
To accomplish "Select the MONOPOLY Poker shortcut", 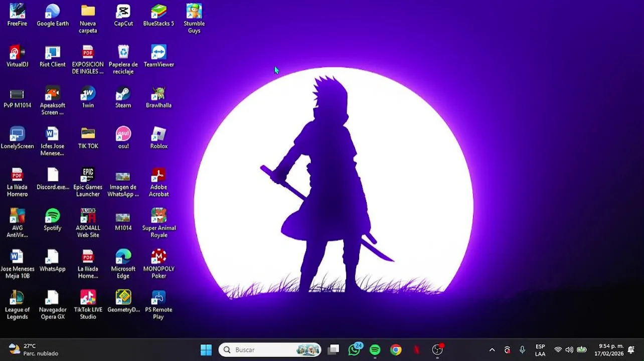I will tap(158, 264).
